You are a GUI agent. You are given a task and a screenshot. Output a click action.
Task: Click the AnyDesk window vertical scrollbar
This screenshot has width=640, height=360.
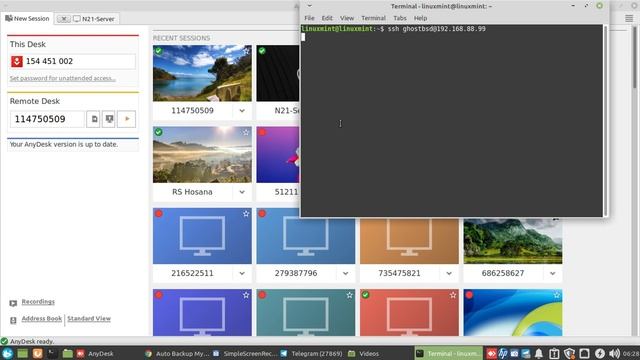pos(634,57)
